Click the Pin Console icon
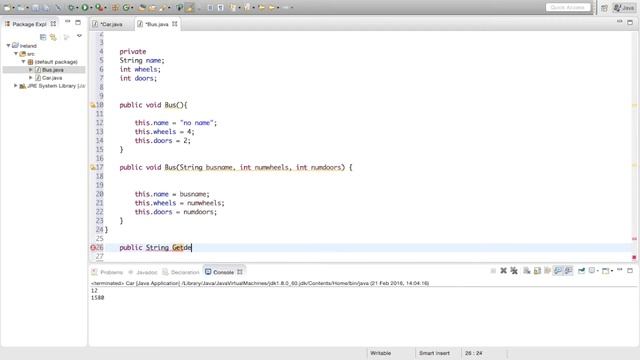The width and height of the screenshot is (640, 360). pos(581,271)
